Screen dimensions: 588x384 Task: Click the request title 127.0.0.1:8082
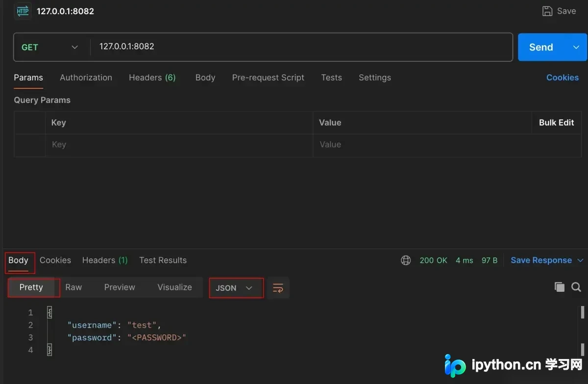[65, 11]
